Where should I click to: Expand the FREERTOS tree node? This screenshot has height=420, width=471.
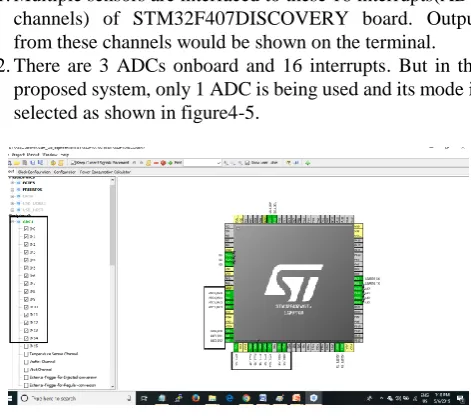click(x=12, y=189)
